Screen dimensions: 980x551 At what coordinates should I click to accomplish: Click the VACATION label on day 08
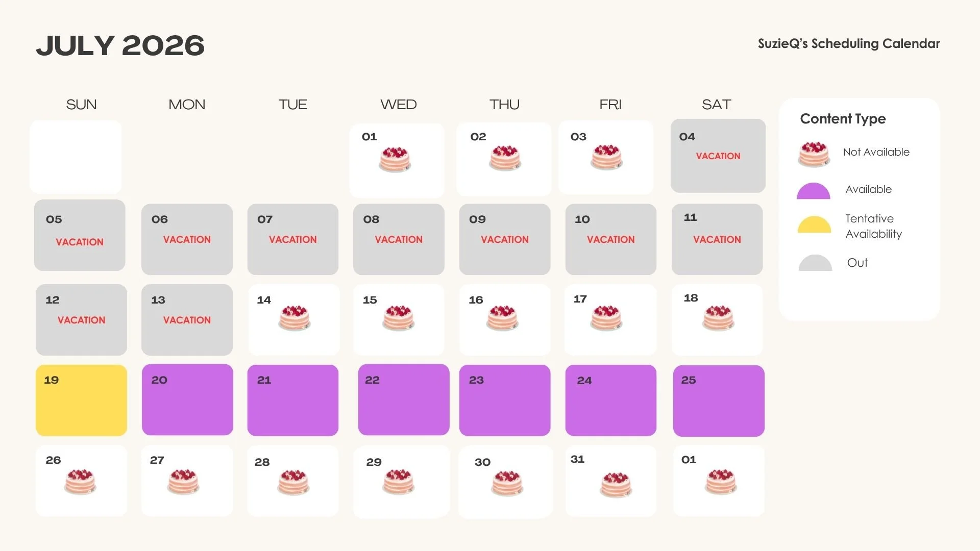point(399,239)
